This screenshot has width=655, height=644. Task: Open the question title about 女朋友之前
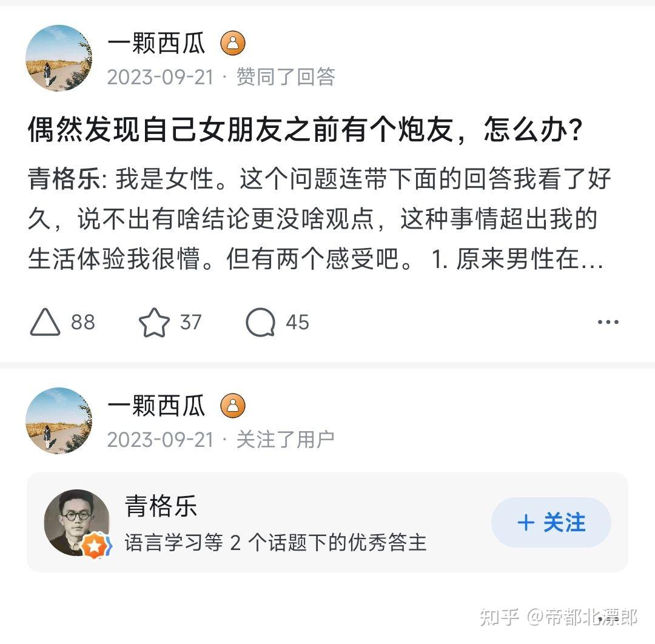click(x=305, y=130)
